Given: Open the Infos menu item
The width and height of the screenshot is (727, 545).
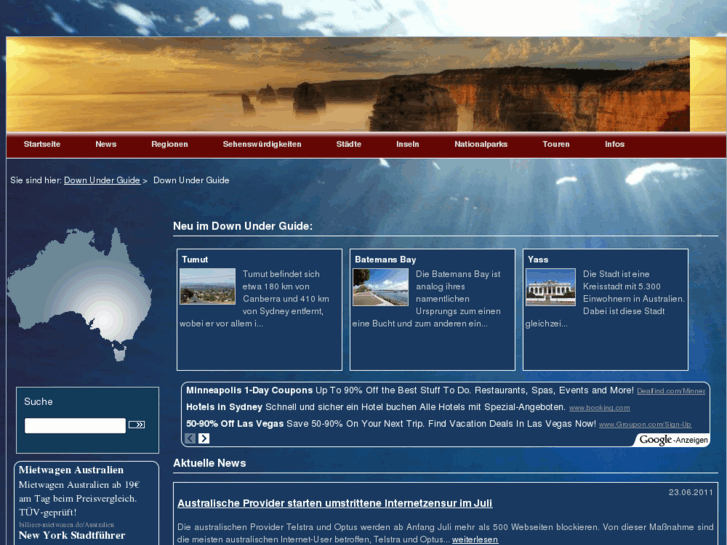Looking at the screenshot, I should click(614, 144).
